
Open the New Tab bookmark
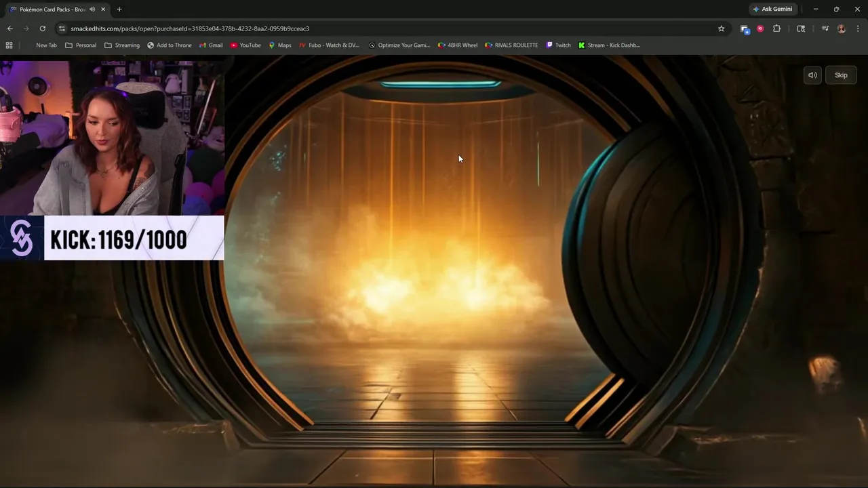[x=46, y=45]
